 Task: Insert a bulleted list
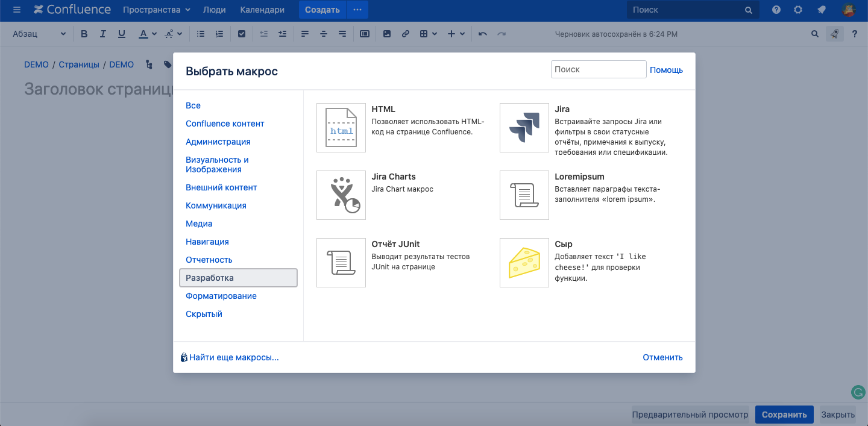pyautogui.click(x=201, y=34)
